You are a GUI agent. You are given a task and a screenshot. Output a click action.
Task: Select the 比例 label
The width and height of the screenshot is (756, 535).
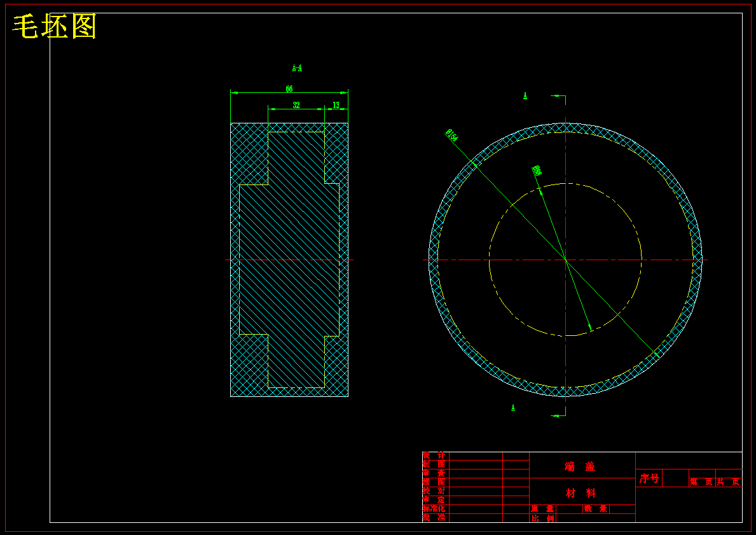(543, 518)
